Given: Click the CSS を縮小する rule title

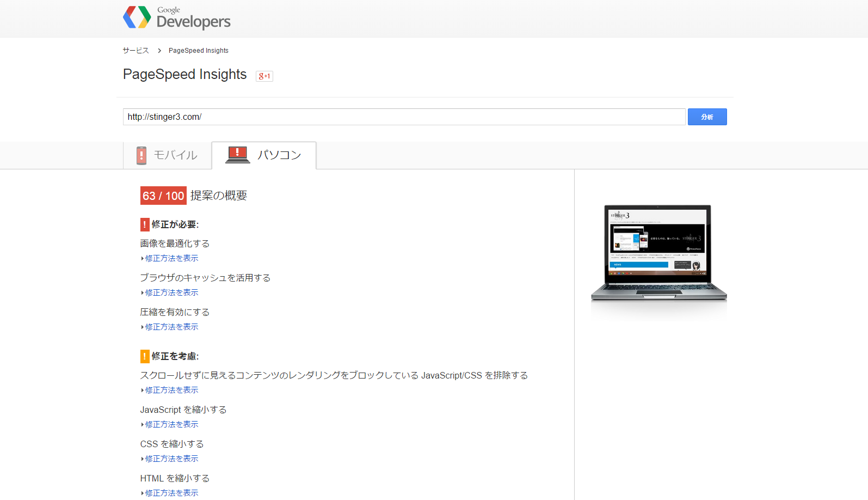Looking at the screenshot, I should pyautogui.click(x=172, y=444).
